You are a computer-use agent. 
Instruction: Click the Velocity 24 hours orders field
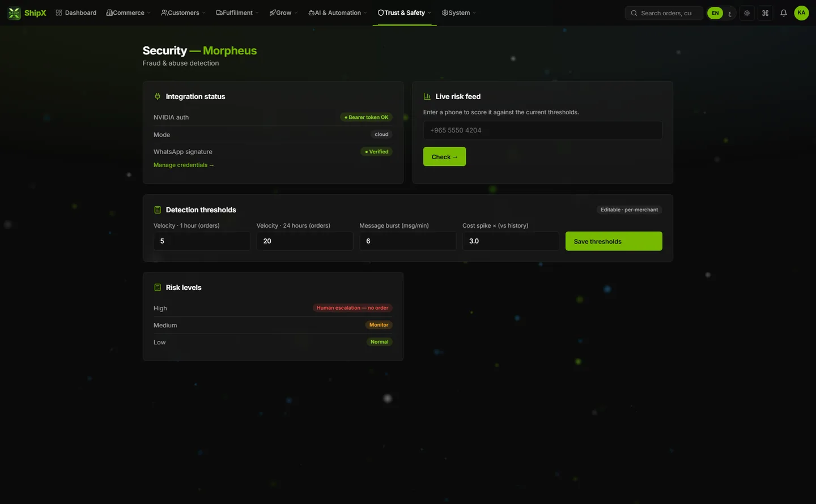[305, 241]
